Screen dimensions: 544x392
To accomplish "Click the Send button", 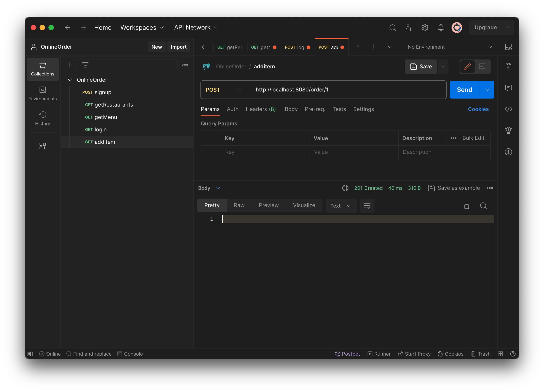I will pyautogui.click(x=464, y=90).
